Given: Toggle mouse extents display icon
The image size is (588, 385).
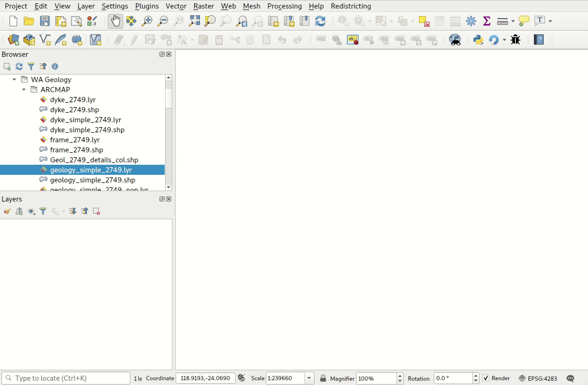Looking at the screenshot, I should tap(241, 378).
